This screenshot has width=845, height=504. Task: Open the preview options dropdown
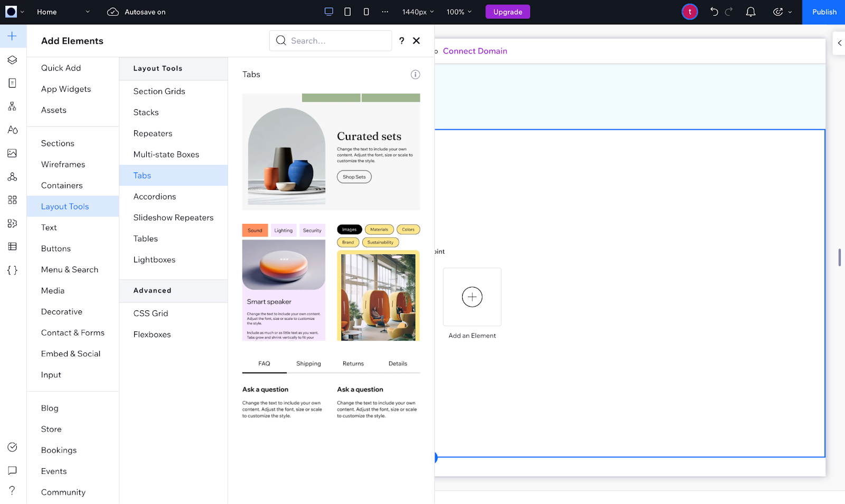click(x=782, y=12)
